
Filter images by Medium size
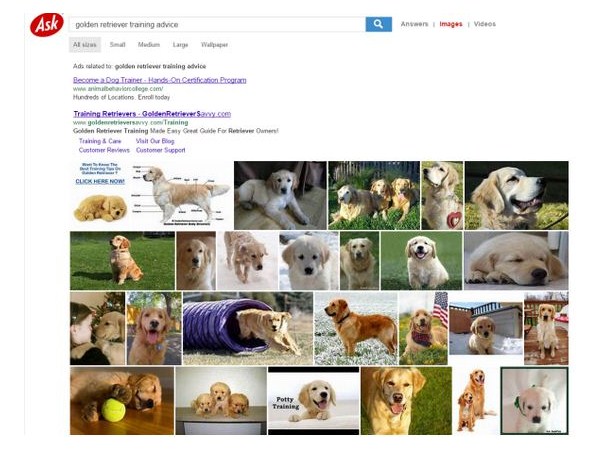coord(148,45)
